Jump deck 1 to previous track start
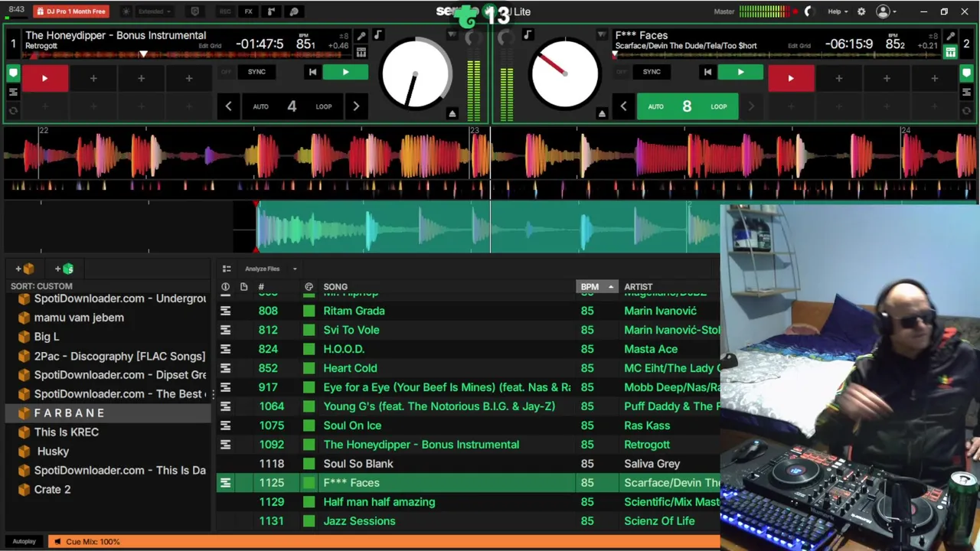This screenshot has width=980, height=551. click(x=312, y=72)
